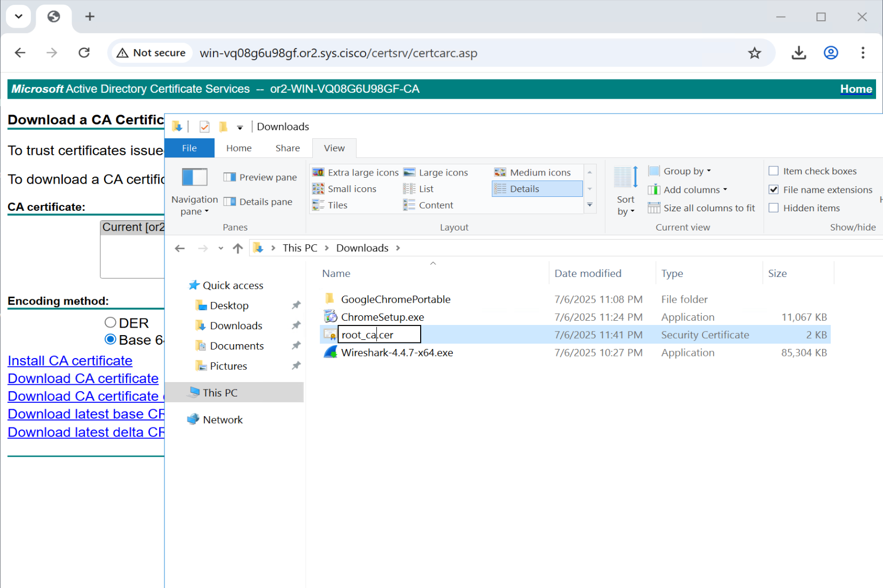This screenshot has height=588, width=883.
Task: Click the Preview pane icon
Action: [x=230, y=177]
